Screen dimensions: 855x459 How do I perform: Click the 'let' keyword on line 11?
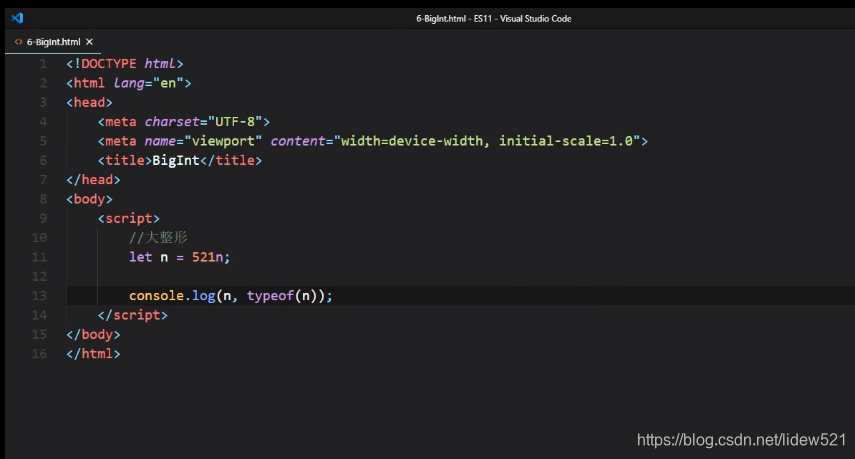click(x=141, y=257)
